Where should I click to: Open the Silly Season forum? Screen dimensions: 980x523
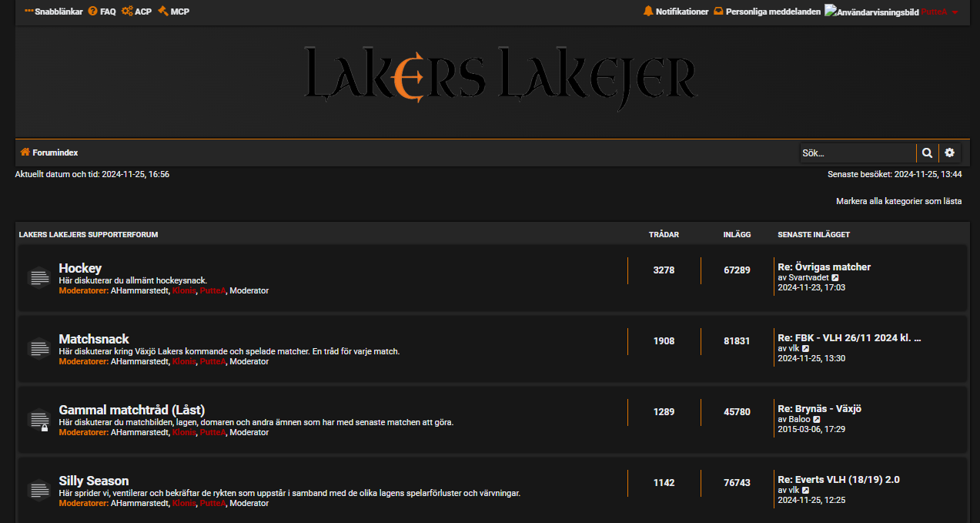[x=94, y=481]
